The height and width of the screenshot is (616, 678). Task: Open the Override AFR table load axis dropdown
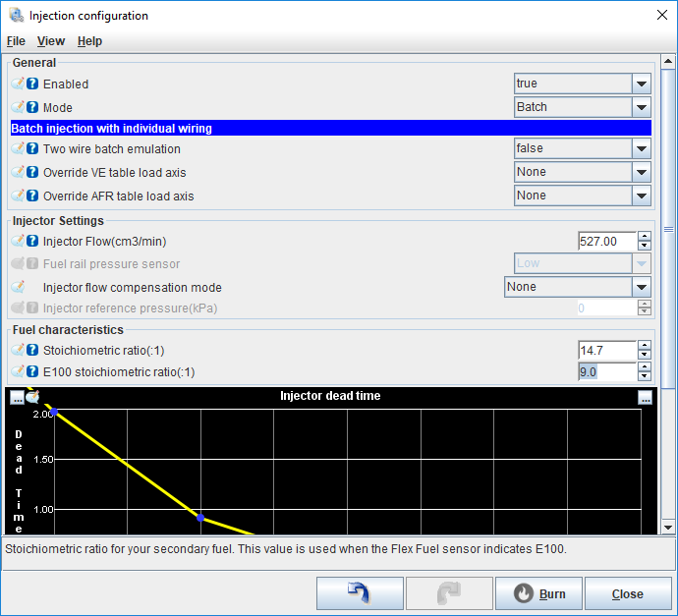642,196
